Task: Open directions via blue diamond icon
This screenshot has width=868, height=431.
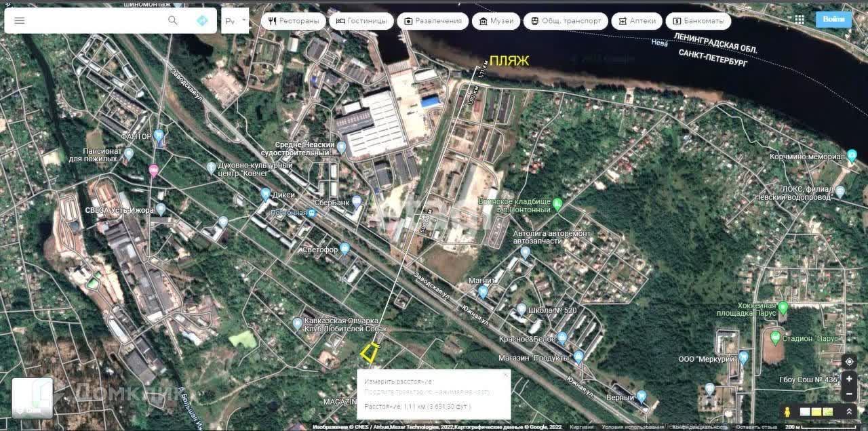Action: (202, 20)
